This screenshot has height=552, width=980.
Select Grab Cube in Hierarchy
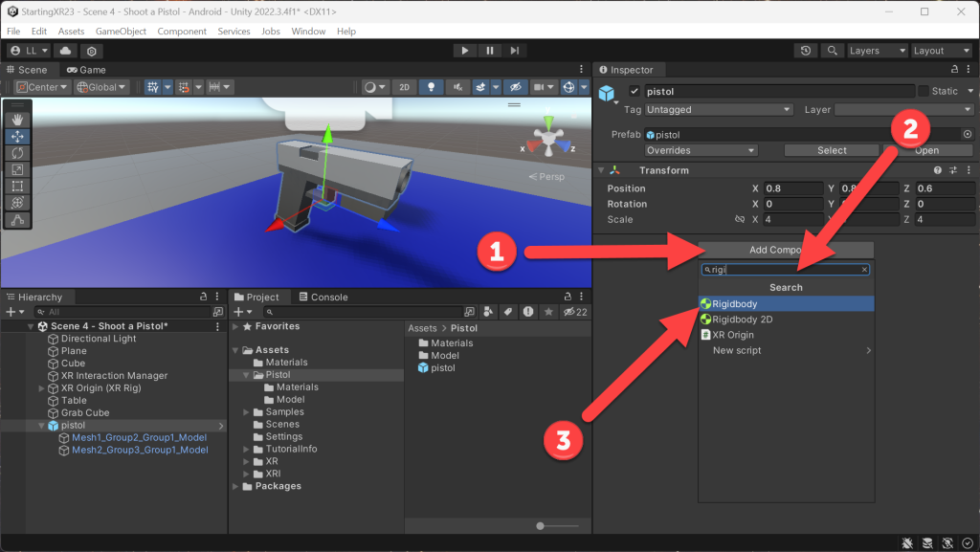[x=85, y=413]
